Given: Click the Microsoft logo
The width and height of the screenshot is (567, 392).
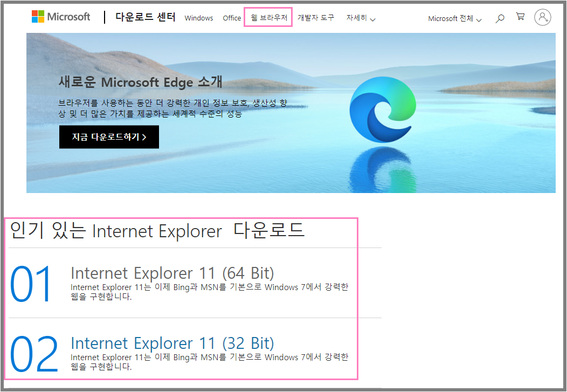Looking at the screenshot, I should [61, 17].
